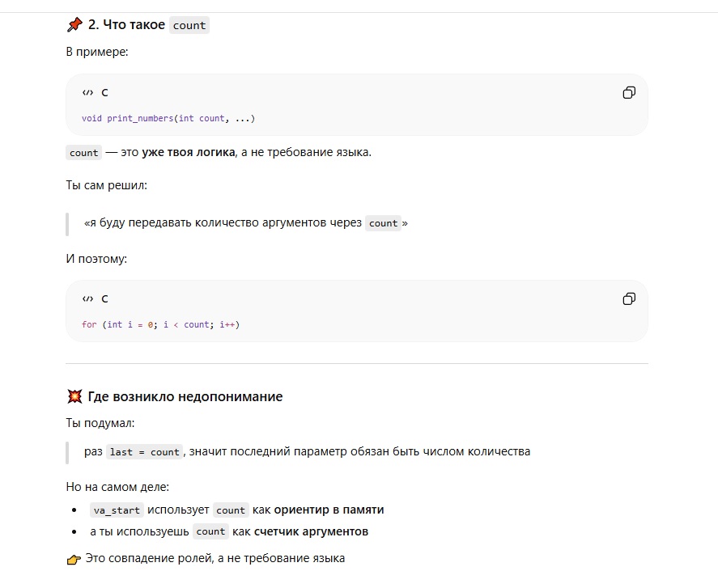This screenshot has width=718, height=588.
Task: Click the heading 'Где возникло недопонимание'
Action: coord(185,397)
